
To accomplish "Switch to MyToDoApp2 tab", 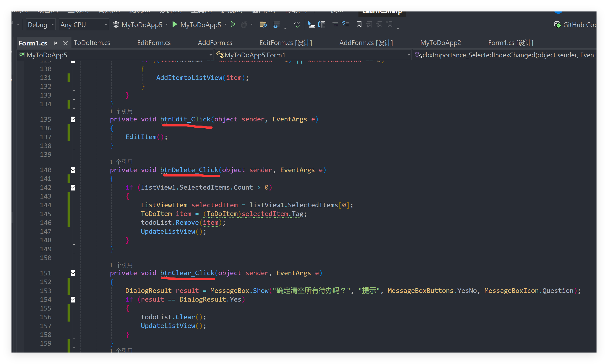I will point(440,43).
